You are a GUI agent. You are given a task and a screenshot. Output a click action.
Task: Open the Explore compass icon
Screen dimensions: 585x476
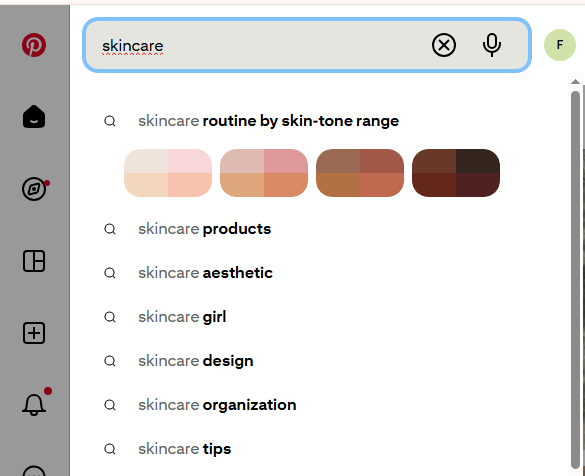coord(34,189)
